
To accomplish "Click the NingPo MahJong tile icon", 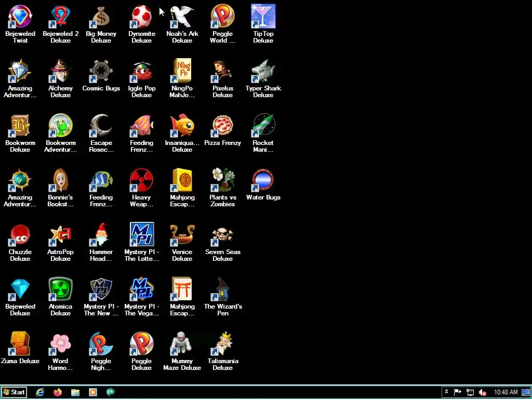I will [x=182, y=71].
